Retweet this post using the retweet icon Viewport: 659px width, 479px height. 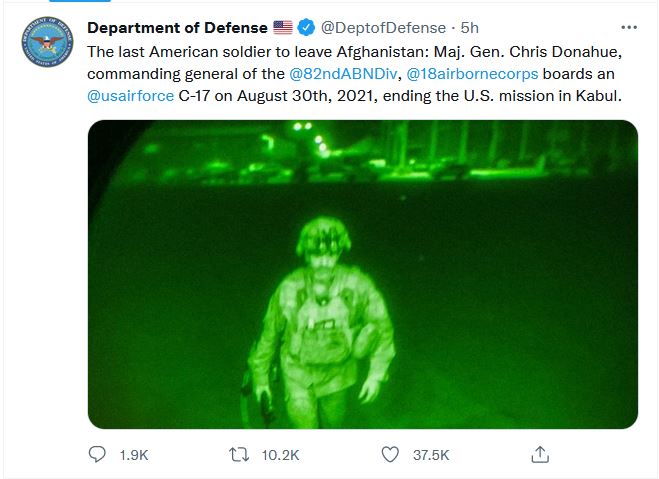[239, 454]
